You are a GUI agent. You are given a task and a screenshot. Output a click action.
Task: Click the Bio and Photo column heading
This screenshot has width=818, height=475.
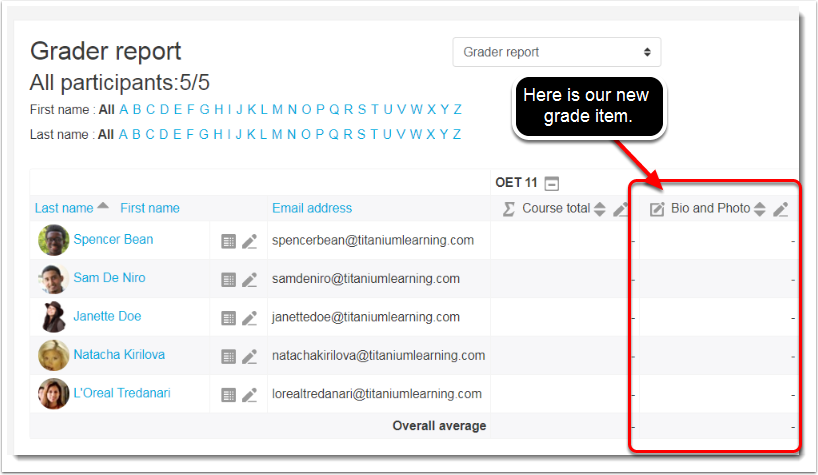point(711,208)
